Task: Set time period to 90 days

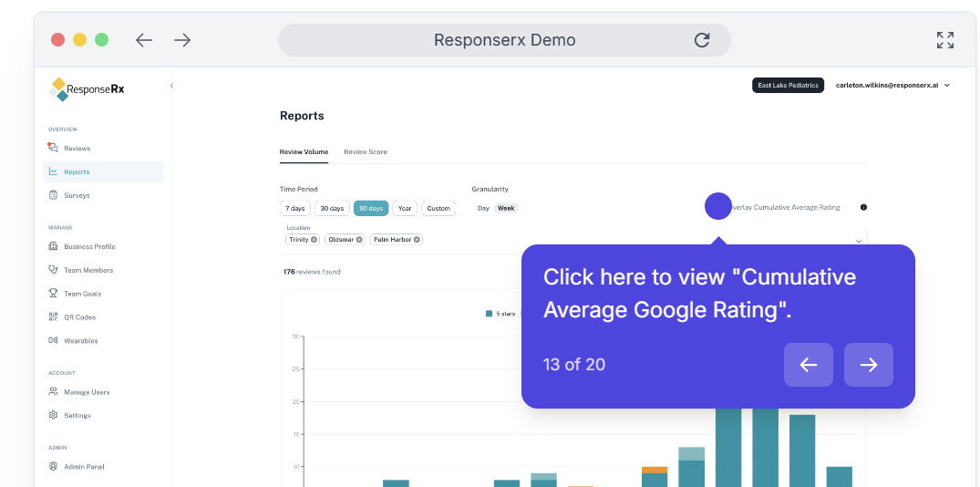Action: click(x=371, y=208)
